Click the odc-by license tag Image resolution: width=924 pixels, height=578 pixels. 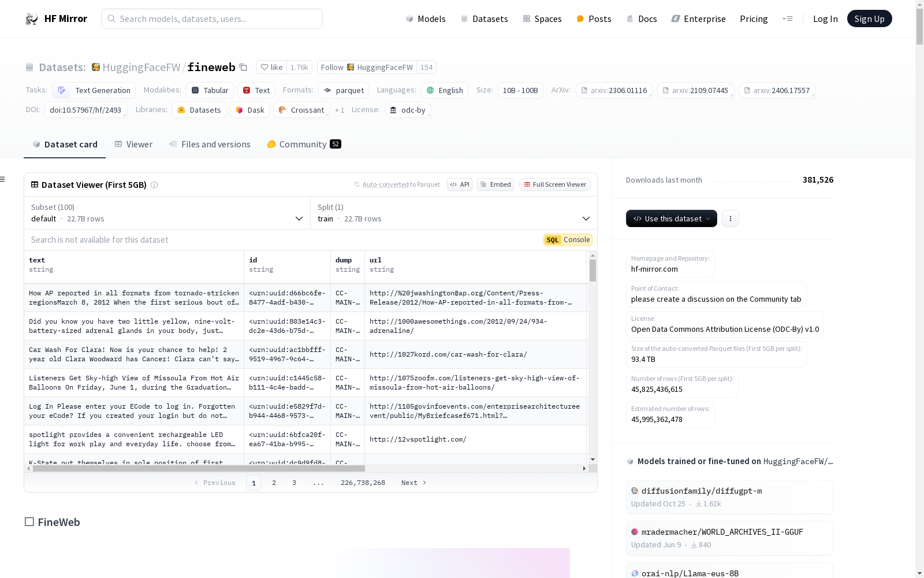click(x=408, y=110)
